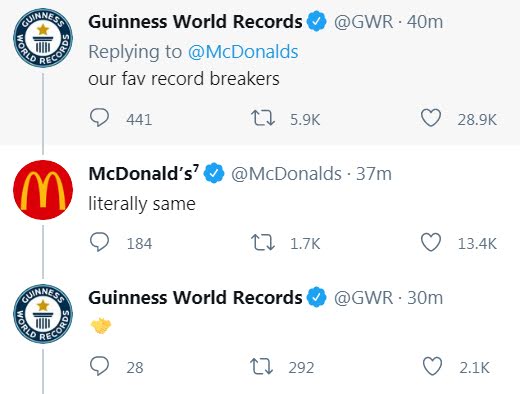Image resolution: width=520 pixels, height=394 pixels.
Task: Click the Guinness World Records name in the first tweet
Action: [195, 22]
